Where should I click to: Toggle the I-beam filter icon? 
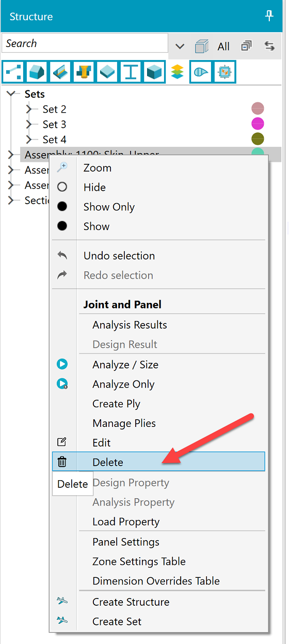[x=131, y=72]
